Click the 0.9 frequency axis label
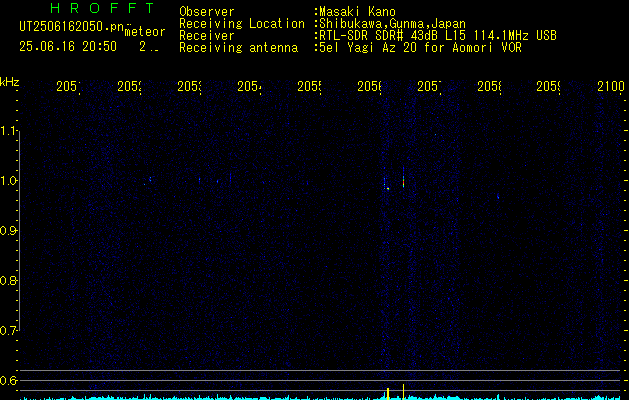Screen dimensions: 629x400 click(9, 231)
